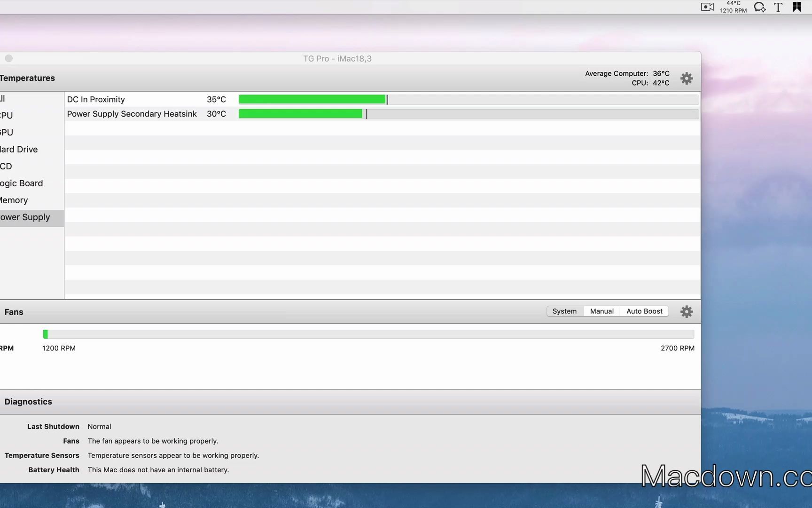The height and width of the screenshot is (508, 812).
Task: Click the 1200 RPM minimum label
Action: click(59, 348)
